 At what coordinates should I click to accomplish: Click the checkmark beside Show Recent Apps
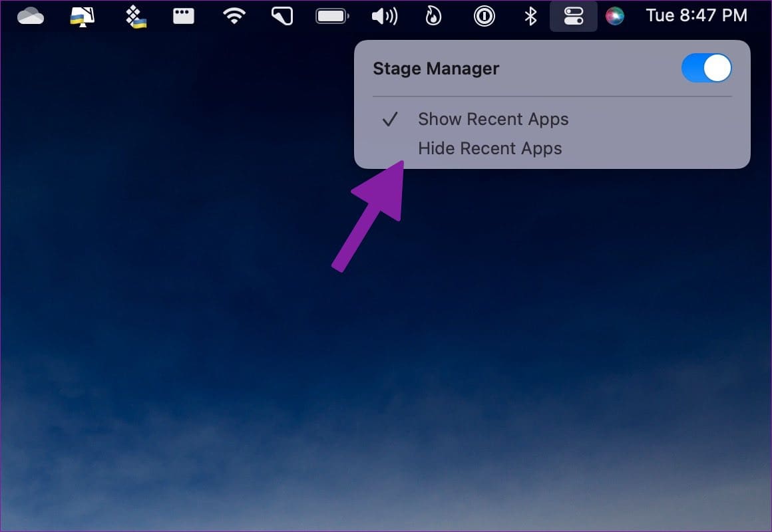[x=390, y=120]
